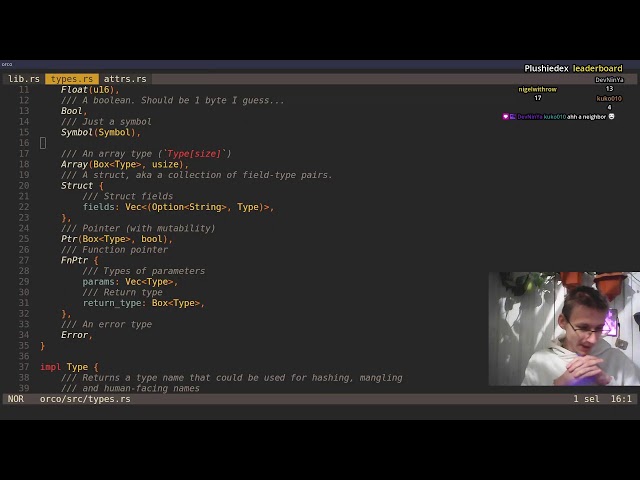This screenshot has height=480, width=640.
Task: Click the '/// Types of parameters' comment
Action: 144,271
